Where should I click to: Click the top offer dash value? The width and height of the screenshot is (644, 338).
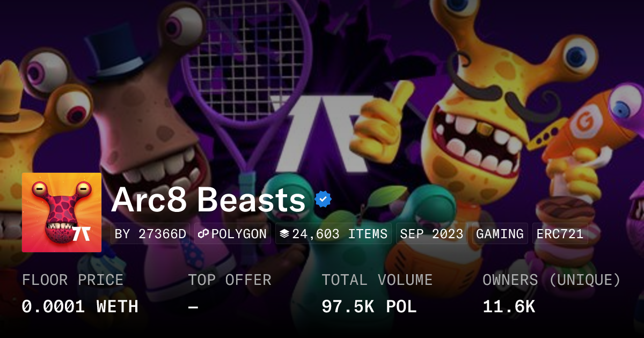coord(193,307)
